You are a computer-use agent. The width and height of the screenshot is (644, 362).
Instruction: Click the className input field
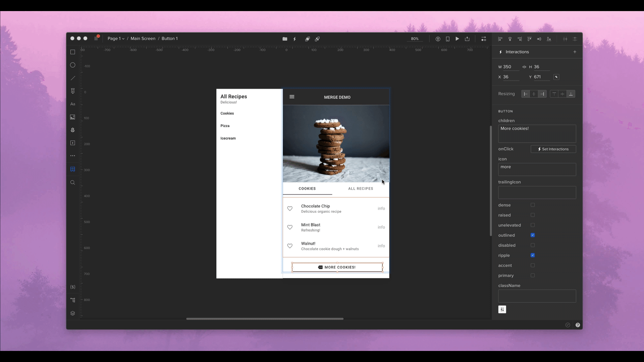(537, 296)
